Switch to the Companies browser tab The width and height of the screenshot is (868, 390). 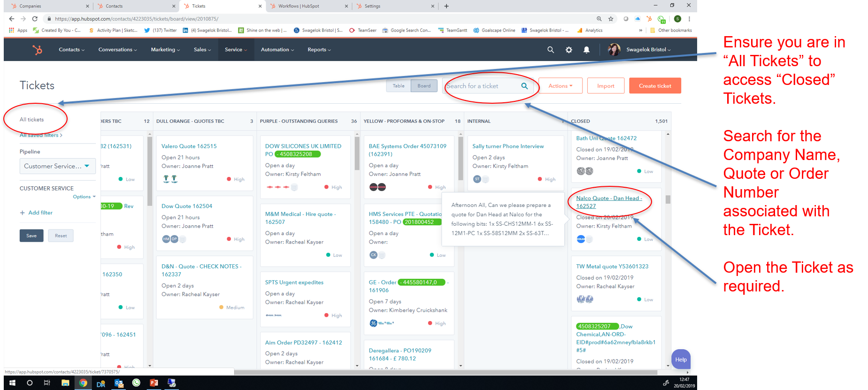pyautogui.click(x=49, y=6)
